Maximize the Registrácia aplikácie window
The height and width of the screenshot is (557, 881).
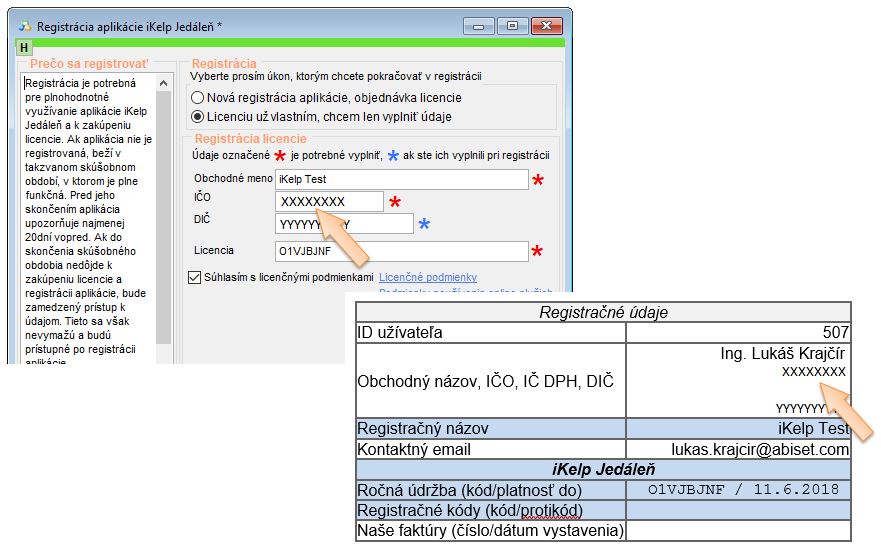(x=512, y=26)
